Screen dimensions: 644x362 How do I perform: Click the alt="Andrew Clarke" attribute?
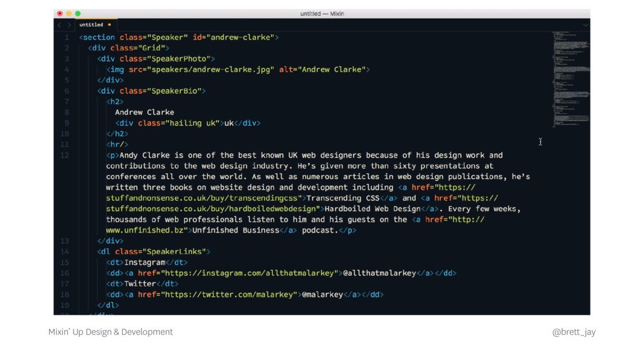pos(322,69)
